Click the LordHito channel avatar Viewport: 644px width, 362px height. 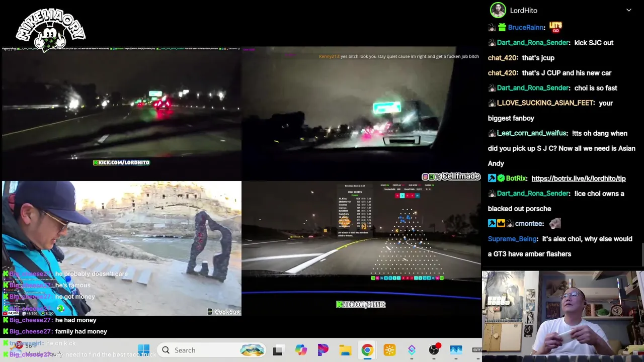tap(498, 10)
